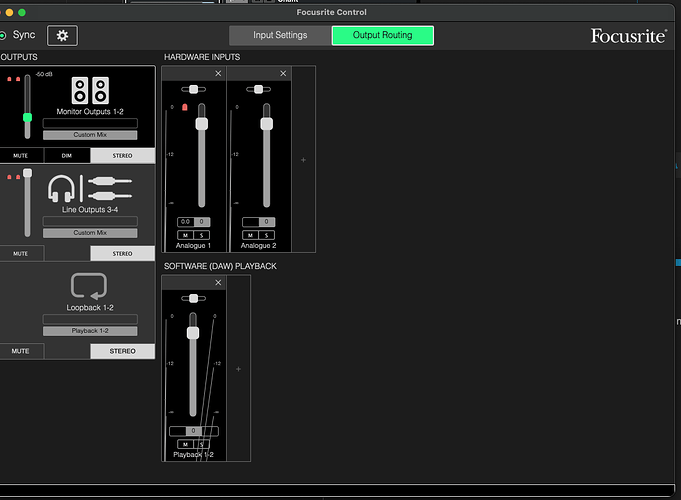Toggle STEREO on Monitor Outputs 1-2
The width and height of the screenshot is (681, 500).
pos(122,156)
